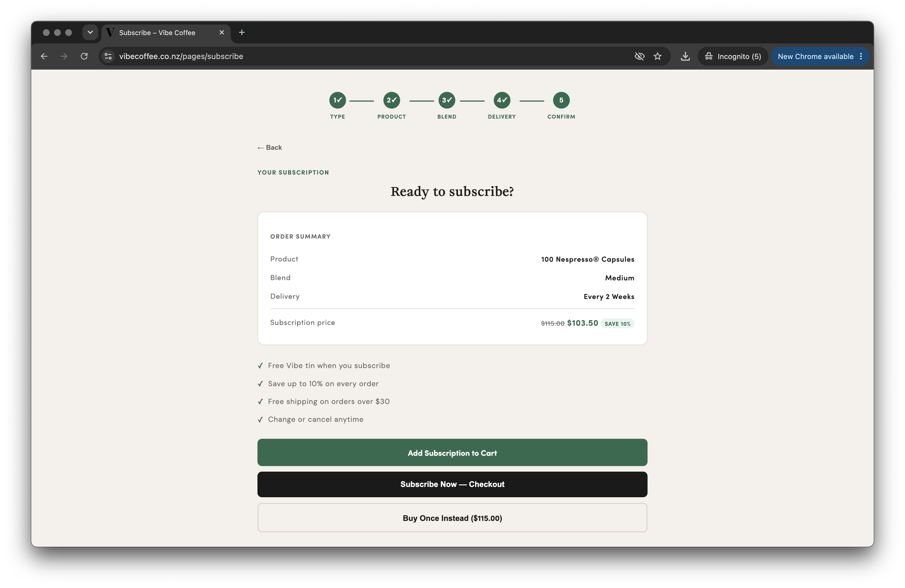Go to step 1 Type
Screen dimensions: 905x588
click(337, 100)
